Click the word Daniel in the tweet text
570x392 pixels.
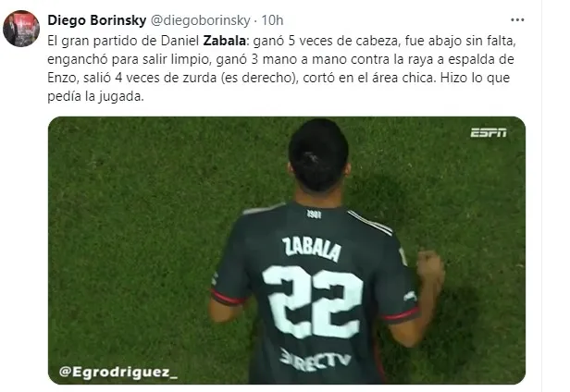[x=180, y=41]
